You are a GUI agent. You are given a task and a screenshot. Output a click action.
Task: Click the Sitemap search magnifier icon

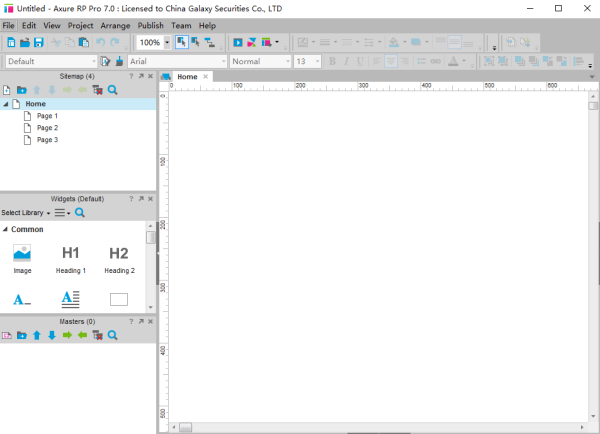[112, 90]
